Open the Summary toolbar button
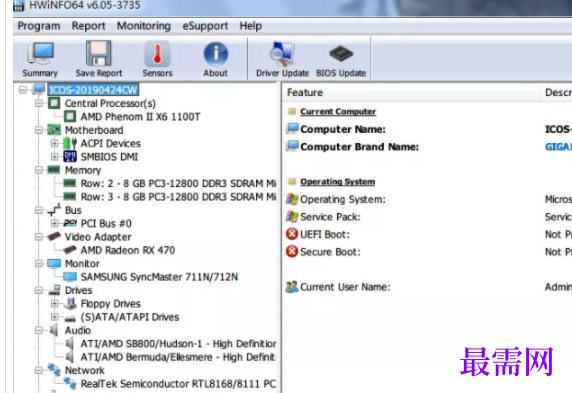 pos(40,59)
